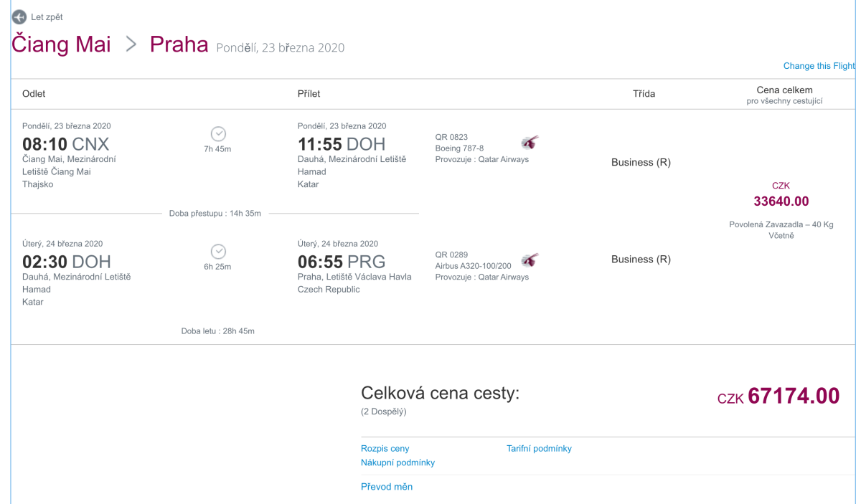
Task: Click the clock icon above 7h 45m
Action: [218, 133]
